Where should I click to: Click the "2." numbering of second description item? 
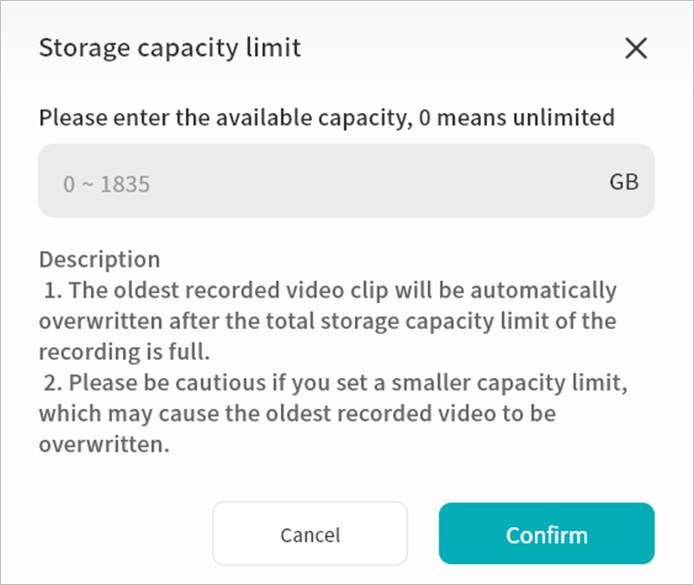tap(50, 383)
